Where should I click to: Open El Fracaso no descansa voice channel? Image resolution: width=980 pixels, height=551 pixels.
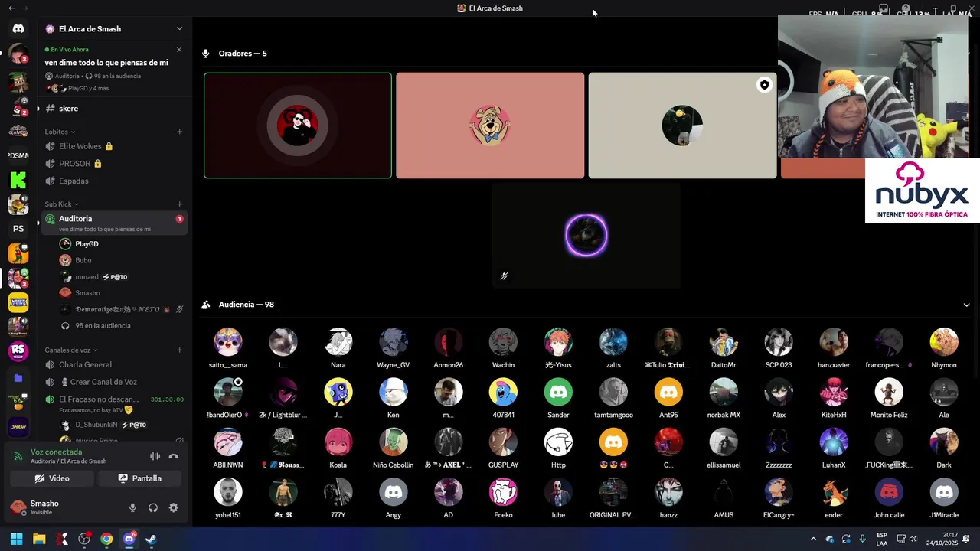point(114,403)
